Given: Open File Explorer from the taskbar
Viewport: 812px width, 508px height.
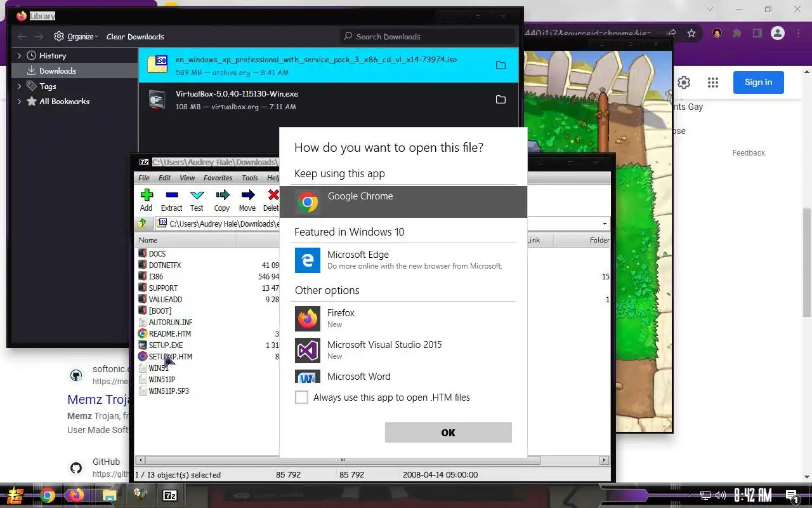Looking at the screenshot, I should tap(109, 495).
